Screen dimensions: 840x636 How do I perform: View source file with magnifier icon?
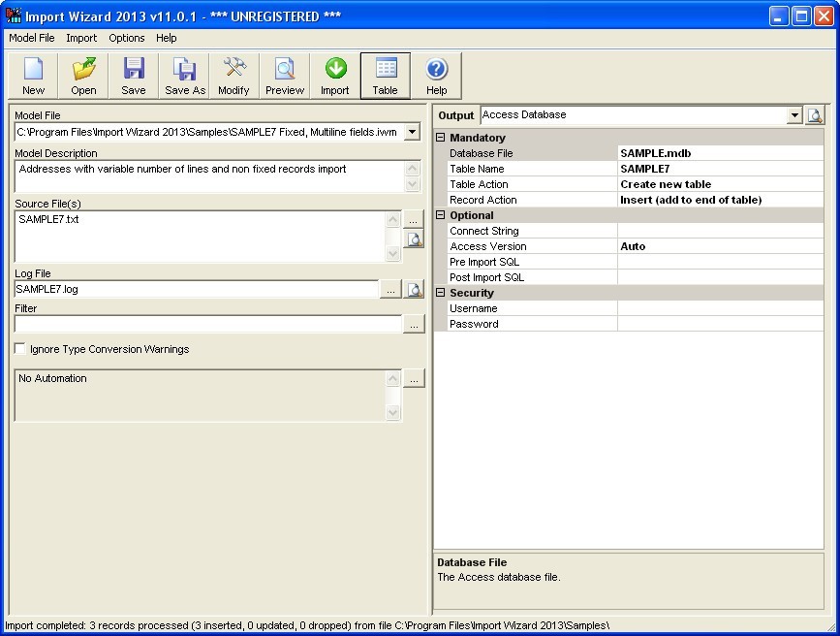click(x=414, y=238)
